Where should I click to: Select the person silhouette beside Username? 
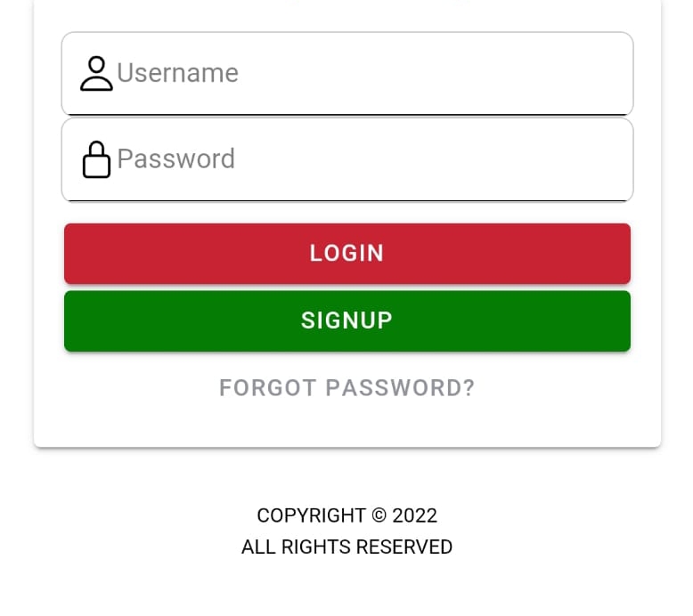pyautogui.click(x=96, y=73)
